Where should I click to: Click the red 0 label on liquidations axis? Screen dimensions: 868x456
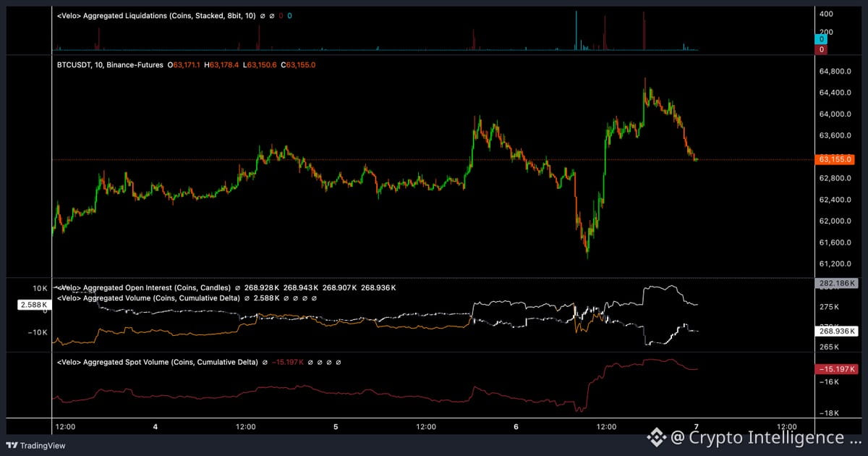(x=822, y=49)
